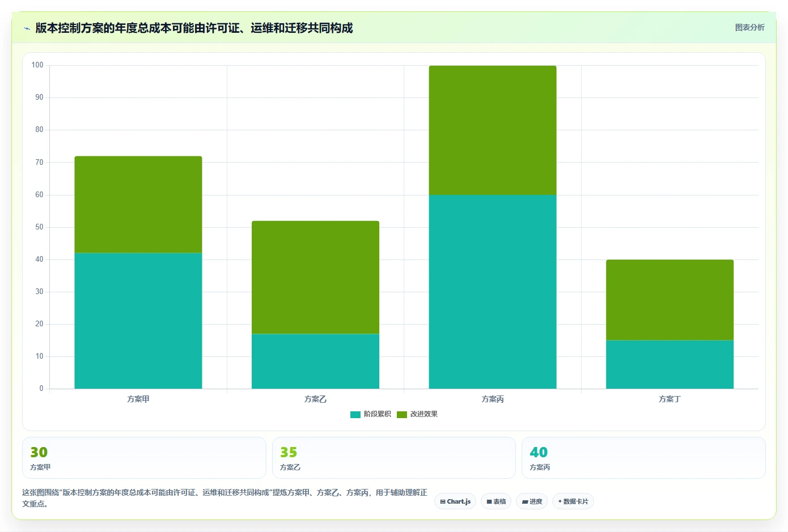Select the teal bar segment of 方案甲
This screenshot has width=788, height=532.
[x=138, y=321]
